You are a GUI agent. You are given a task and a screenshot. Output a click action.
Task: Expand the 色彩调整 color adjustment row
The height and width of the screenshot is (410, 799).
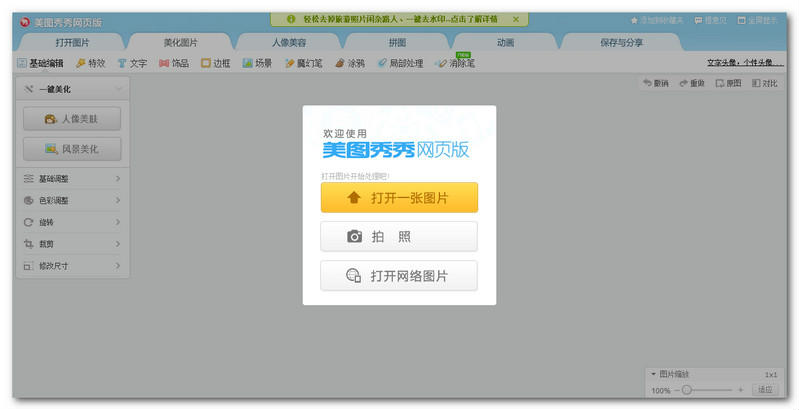(x=72, y=200)
